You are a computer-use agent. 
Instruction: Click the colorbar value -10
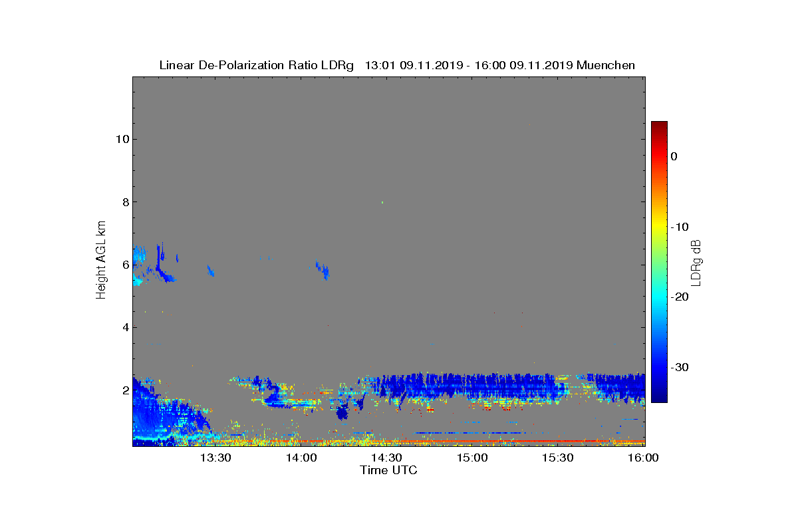point(679,227)
